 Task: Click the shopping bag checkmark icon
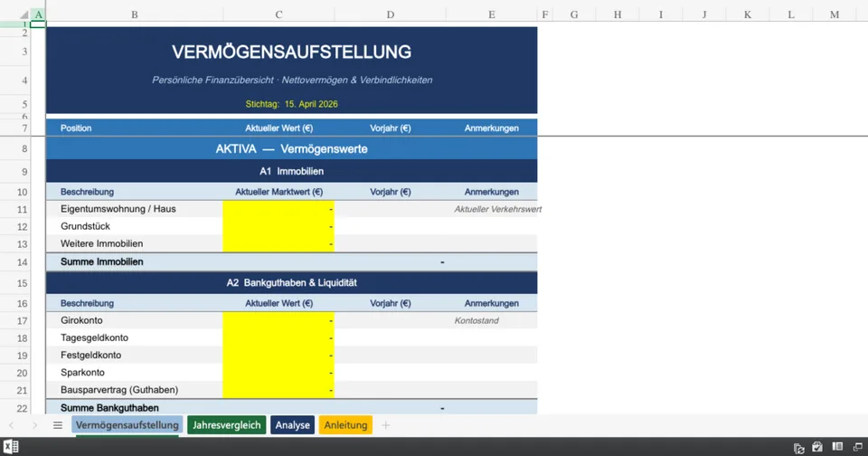pos(817,447)
